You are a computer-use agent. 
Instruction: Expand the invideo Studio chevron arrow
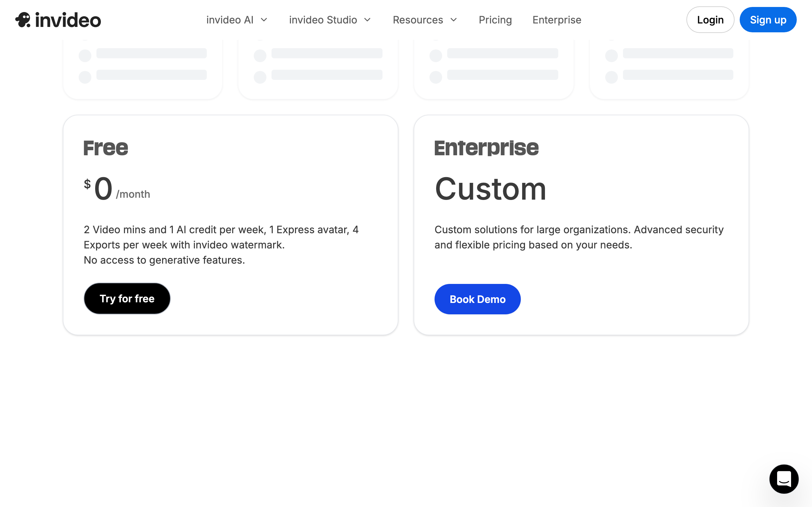tap(367, 20)
